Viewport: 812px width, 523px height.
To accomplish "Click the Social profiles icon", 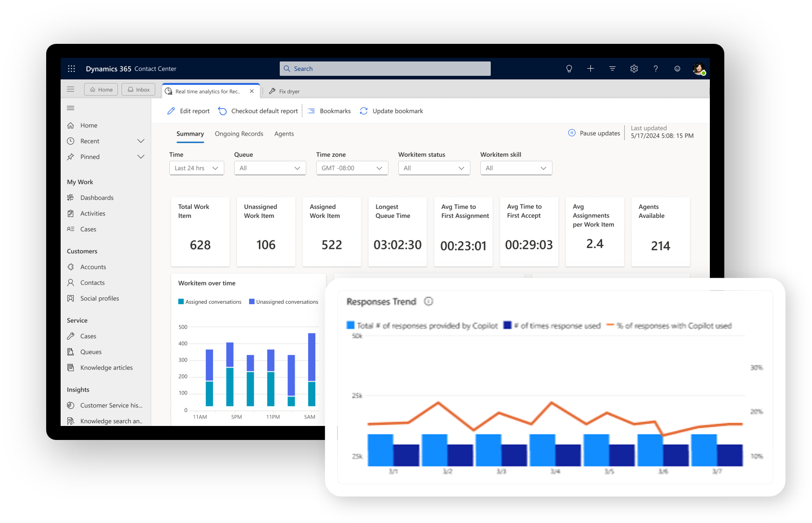I will (x=70, y=298).
